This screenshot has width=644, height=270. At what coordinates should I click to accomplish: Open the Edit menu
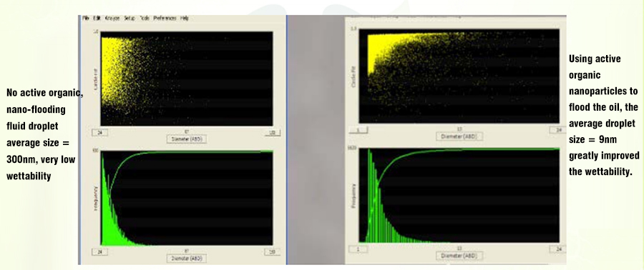97,19
